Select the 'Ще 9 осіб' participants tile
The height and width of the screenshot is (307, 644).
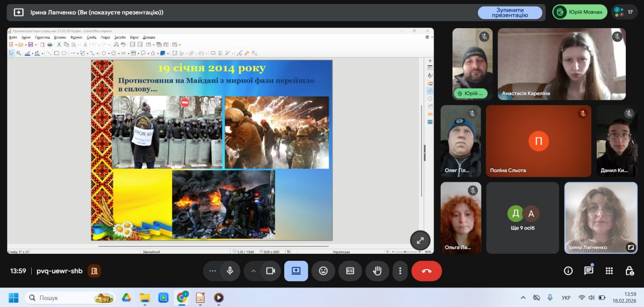522,218
